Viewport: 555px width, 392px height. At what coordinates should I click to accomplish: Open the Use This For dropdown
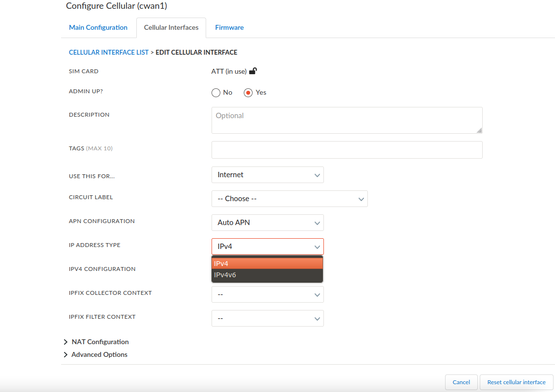pos(267,174)
